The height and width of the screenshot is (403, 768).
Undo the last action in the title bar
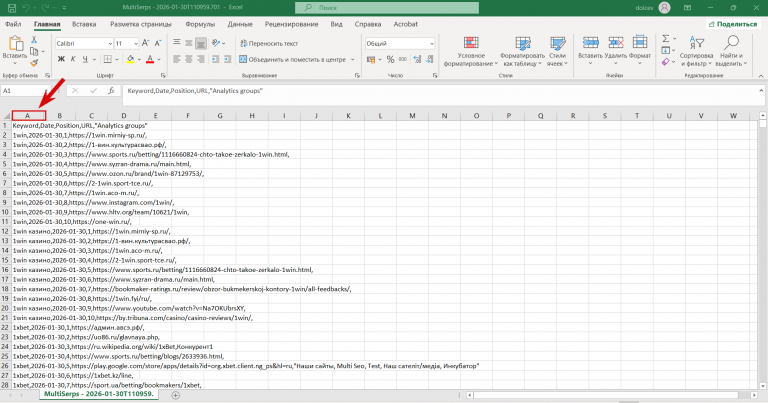(26, 8)
